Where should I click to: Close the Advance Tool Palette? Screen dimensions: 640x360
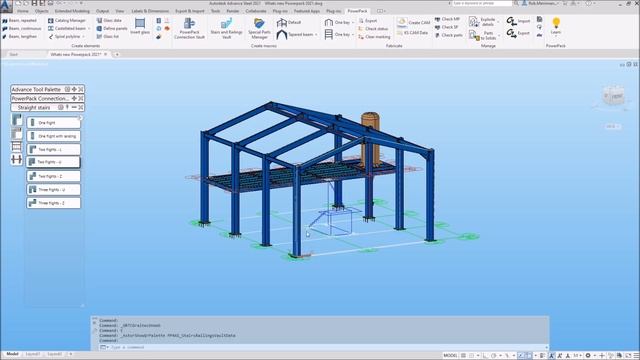click(x=81, y=89)
